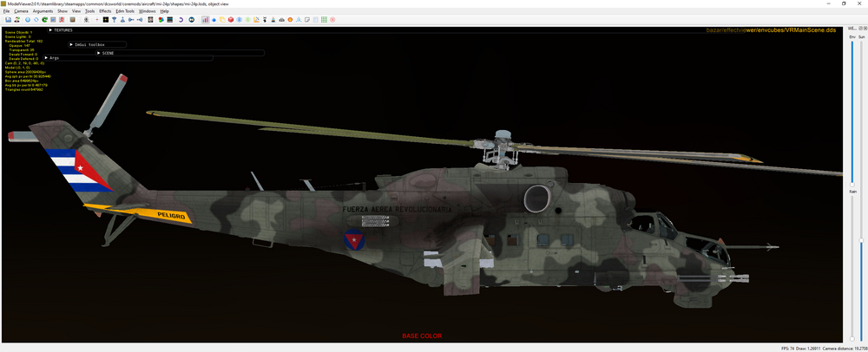Click the blue globe toolbar icon
The image size is (868, 352).
point(28,19)
